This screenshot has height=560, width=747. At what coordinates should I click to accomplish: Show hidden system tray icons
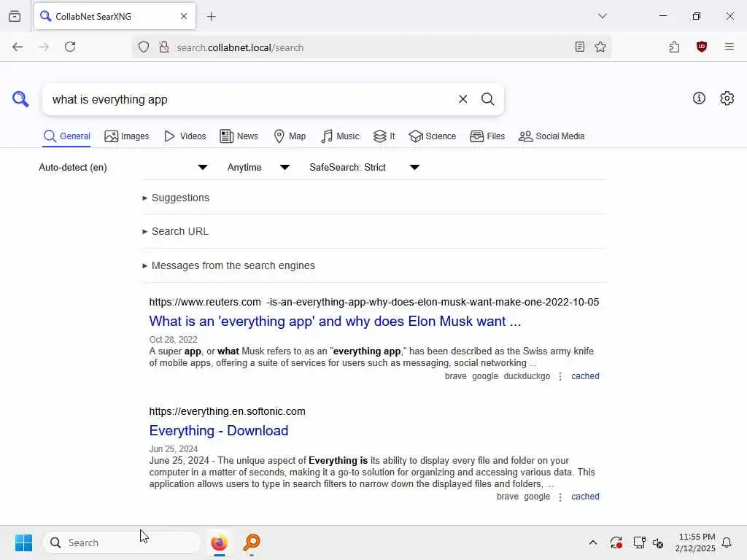pyautogui.click(x=592, y=542)
